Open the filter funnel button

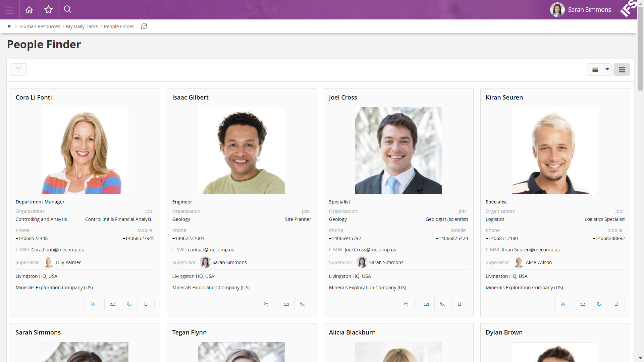point(18,69)
